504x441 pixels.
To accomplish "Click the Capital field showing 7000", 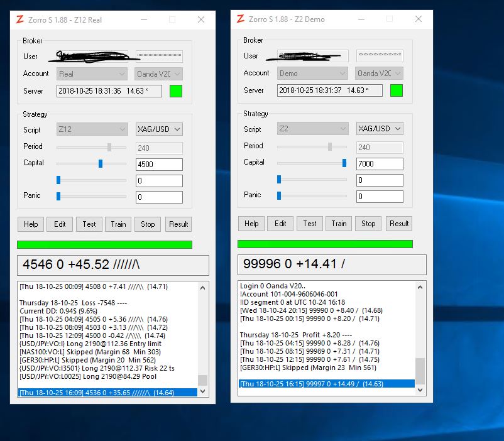I will [x=380, y=164].
